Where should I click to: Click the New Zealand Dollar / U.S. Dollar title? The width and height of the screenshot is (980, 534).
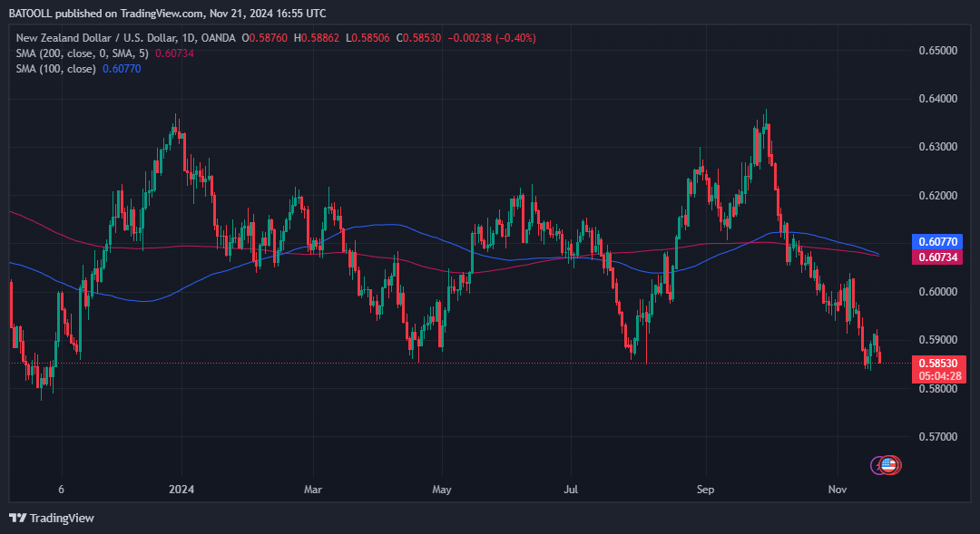point(96,38)
